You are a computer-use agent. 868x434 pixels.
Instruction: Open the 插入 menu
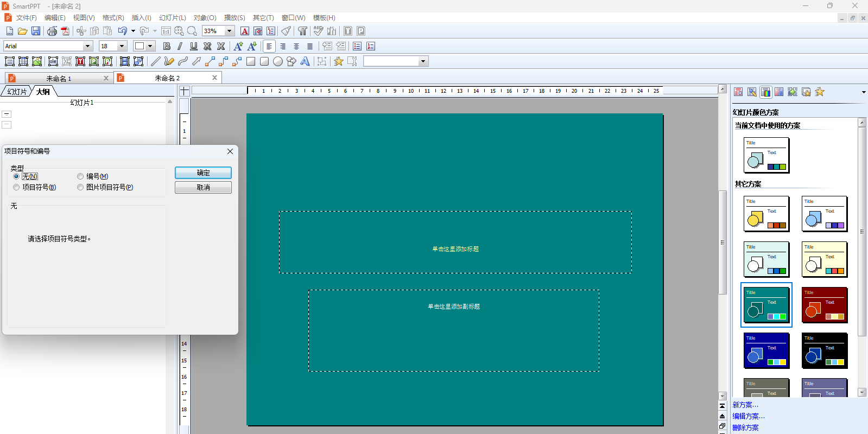[x=141, y=18]
